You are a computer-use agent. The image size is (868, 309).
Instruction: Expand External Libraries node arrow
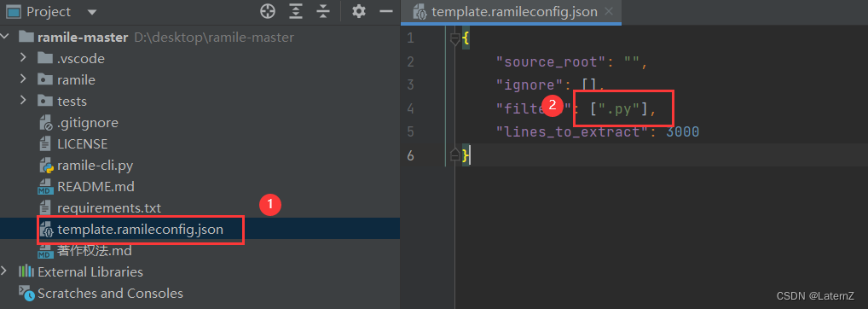[4, 271]
